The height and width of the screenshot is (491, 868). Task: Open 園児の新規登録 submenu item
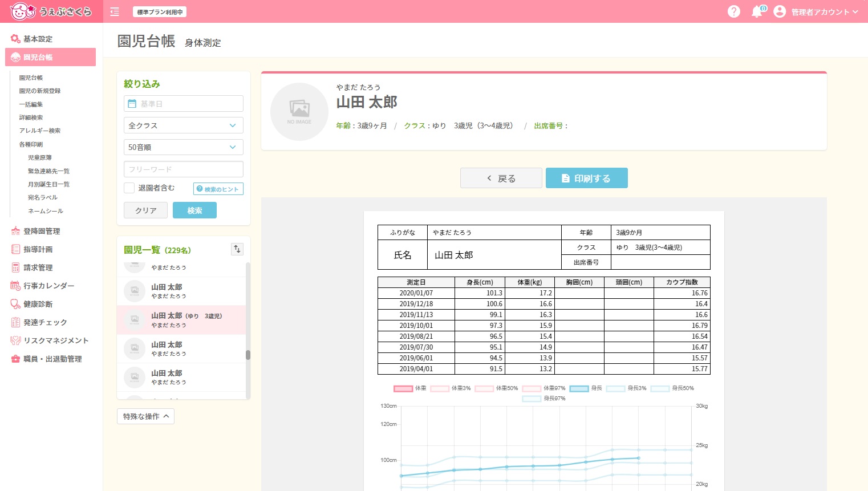pos(40,91)
